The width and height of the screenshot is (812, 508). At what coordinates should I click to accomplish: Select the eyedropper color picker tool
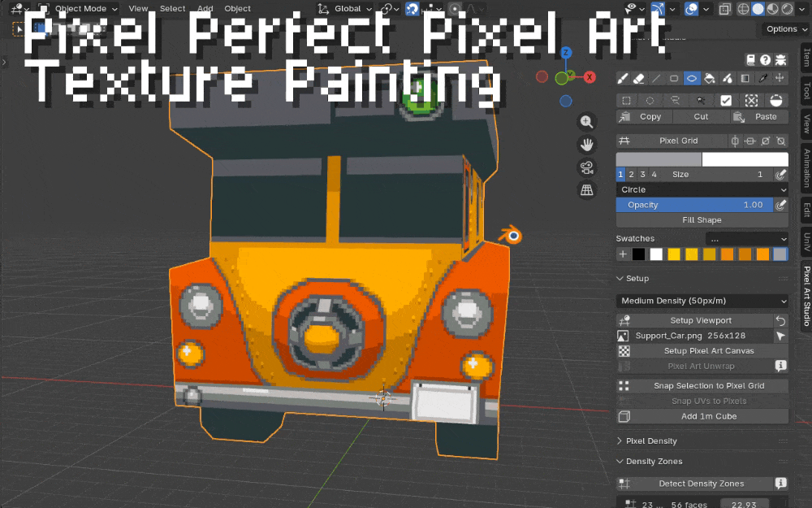point(762,78)
